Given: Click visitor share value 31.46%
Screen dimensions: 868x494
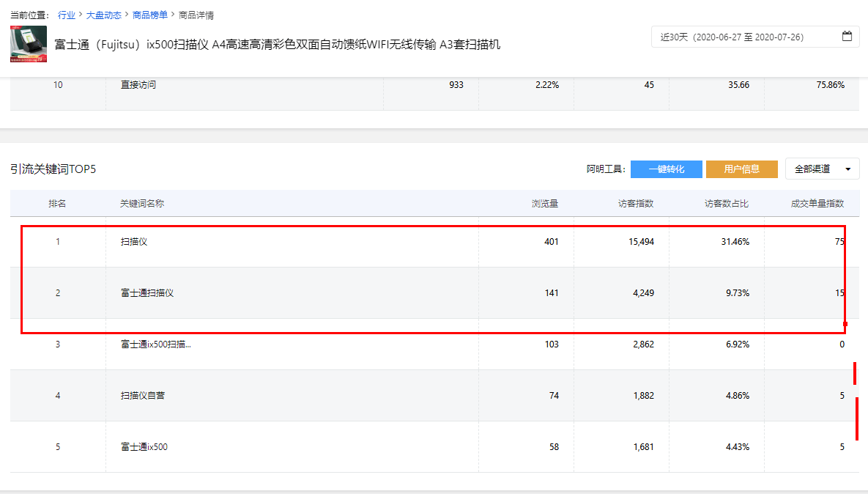Looking at the screenshot, I should coord(735,241).
